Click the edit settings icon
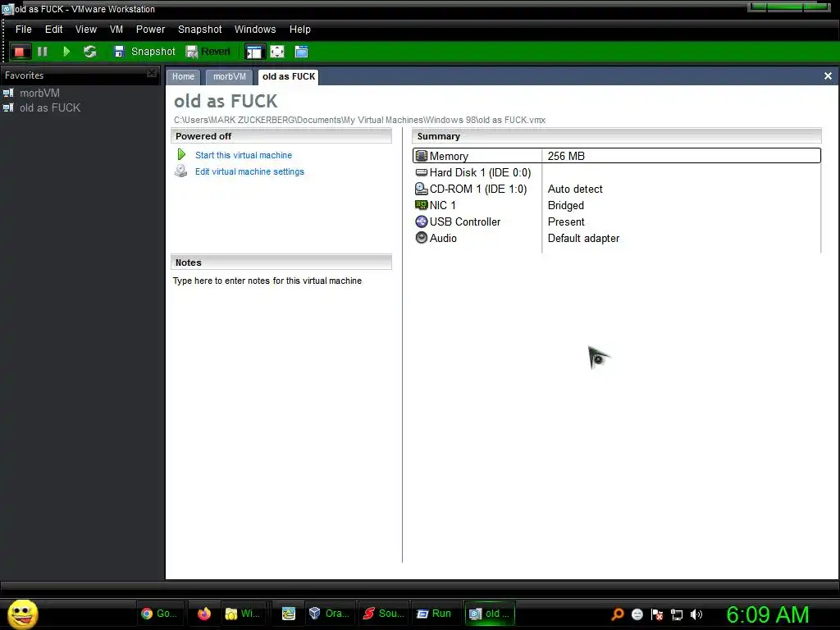 coord(181,171)
